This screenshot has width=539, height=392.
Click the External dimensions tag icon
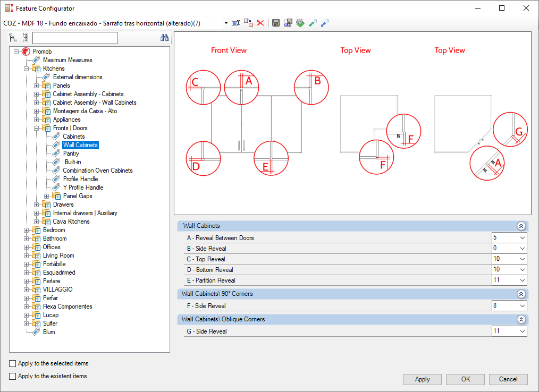[x=46, y=77]
